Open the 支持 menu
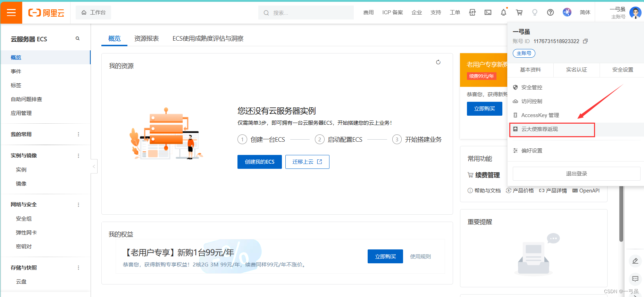The image size is (644, 297). pyautogui.click(x=436, y=13)
